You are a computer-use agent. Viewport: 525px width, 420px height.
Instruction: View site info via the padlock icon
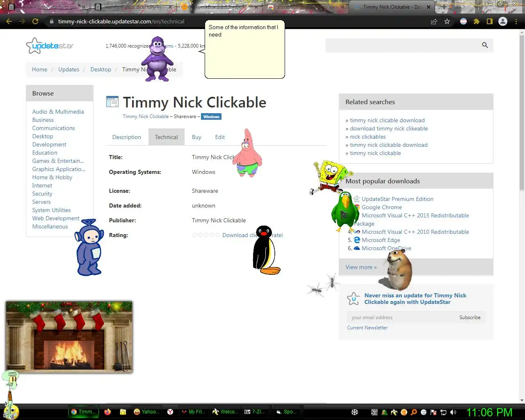pos(51,21)
